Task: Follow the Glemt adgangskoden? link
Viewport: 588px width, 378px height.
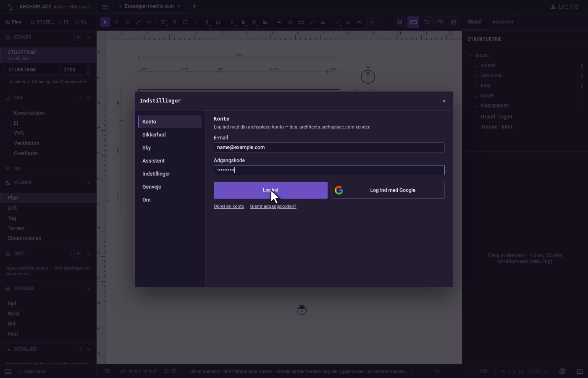Action: (273, 207)
